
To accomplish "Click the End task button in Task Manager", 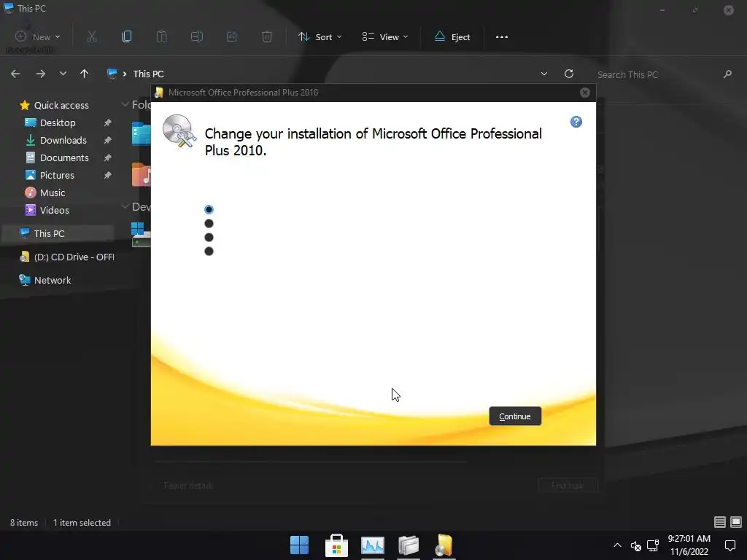I will click(x=568, y=486).
